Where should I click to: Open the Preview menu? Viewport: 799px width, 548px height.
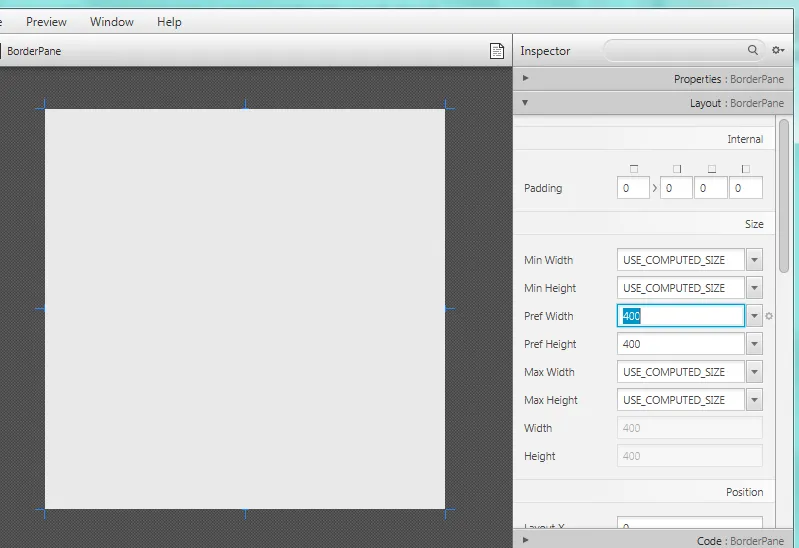[46, 22]
